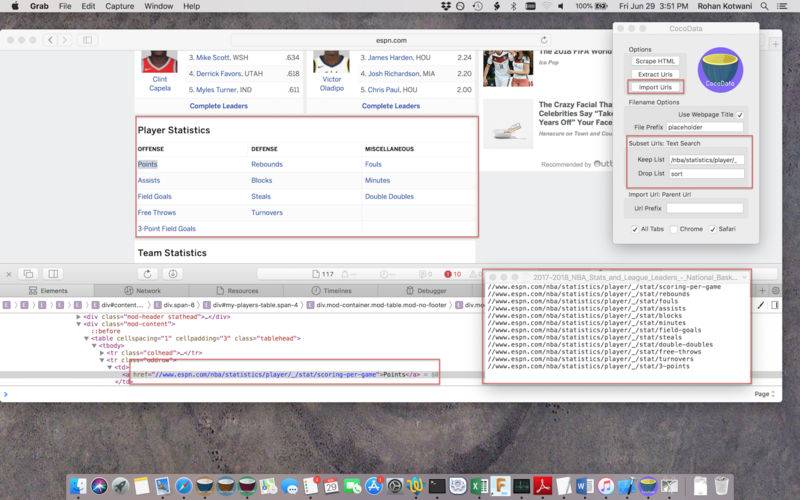Show the 10 errors in the inspector
This screenshot has height=500, width=800.
point(453,274)
